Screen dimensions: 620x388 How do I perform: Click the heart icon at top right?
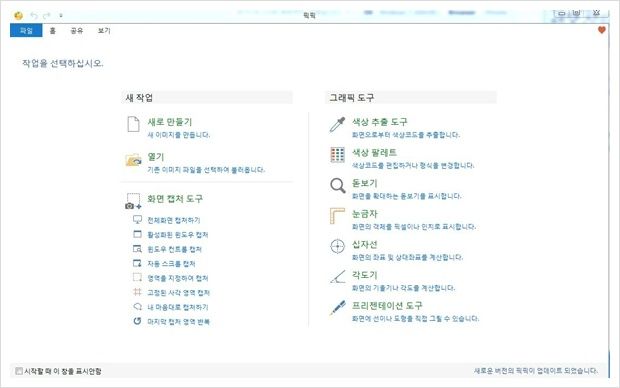[601, 30]
